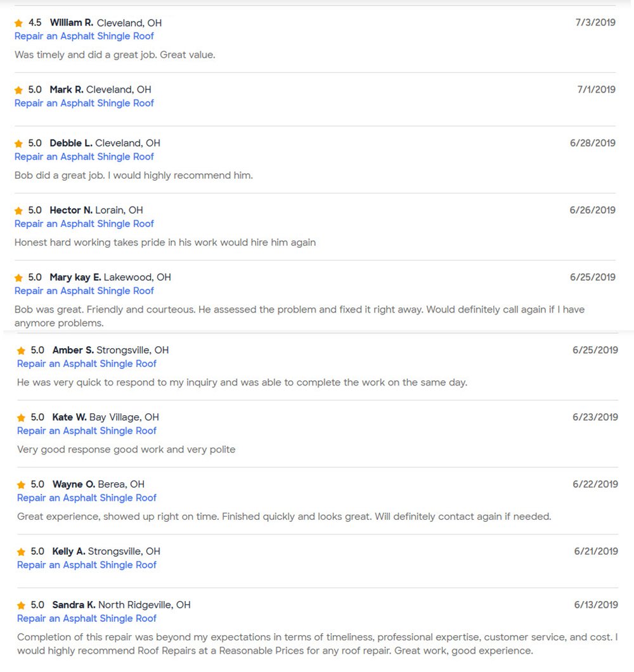Viewport: 634px width, 672px height.
Task: Follow the project link under Debbie L.
Action: 84,157
